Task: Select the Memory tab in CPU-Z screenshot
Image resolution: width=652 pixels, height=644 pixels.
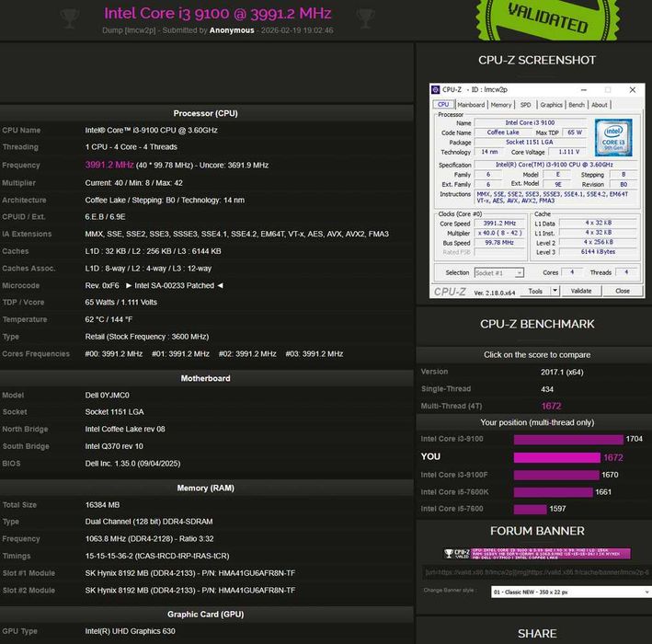Action: [501, 105]
